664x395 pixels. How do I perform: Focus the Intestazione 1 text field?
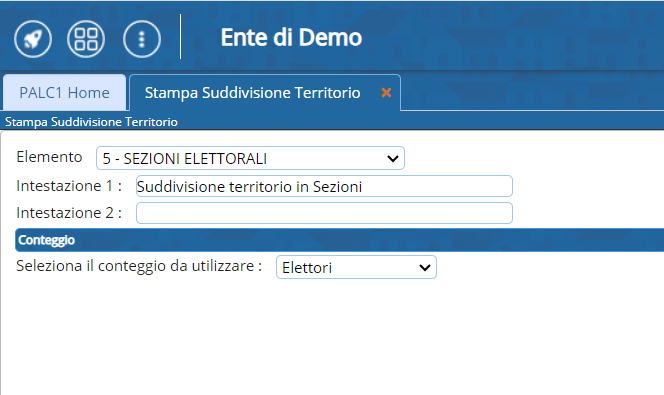(x=324, y=186)
